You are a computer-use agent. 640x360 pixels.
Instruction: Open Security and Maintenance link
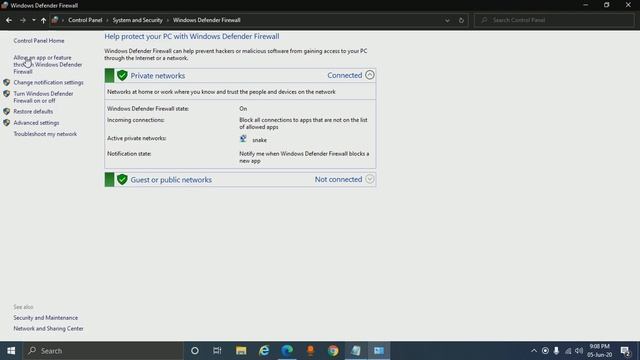(x=45, y=318)
